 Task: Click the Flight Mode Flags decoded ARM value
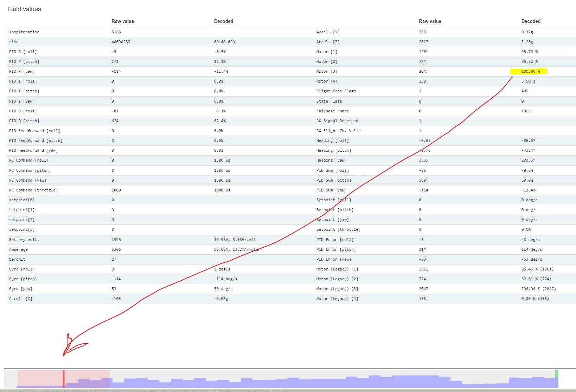coord(525,91)
